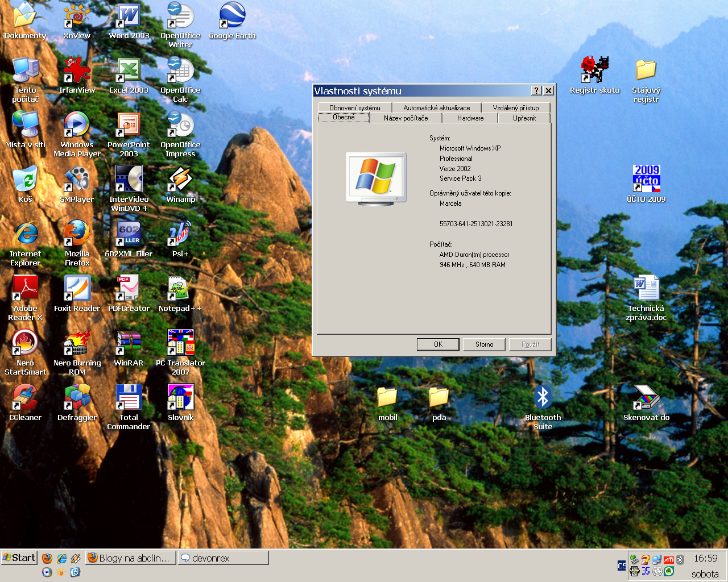Click the 16:59 clock in the tray

(705, 558)
